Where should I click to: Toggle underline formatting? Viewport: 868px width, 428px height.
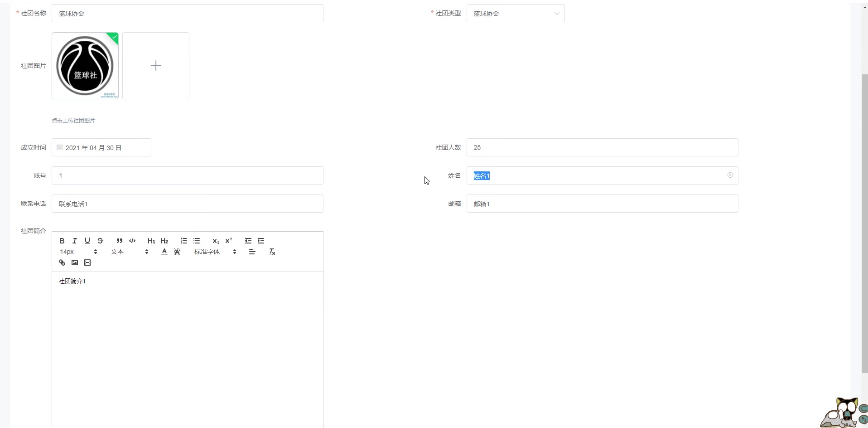87,241
